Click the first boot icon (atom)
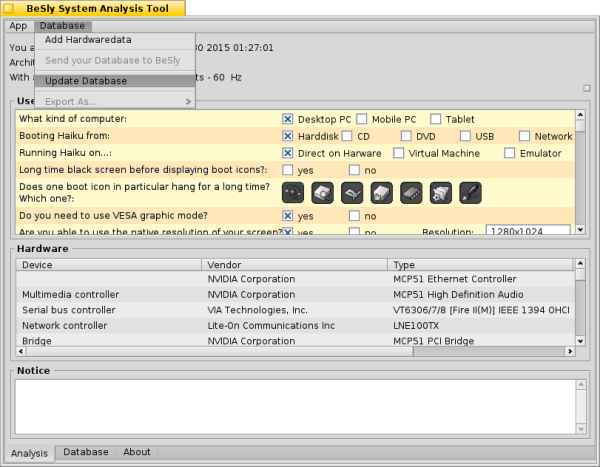 tap(294, 193)
